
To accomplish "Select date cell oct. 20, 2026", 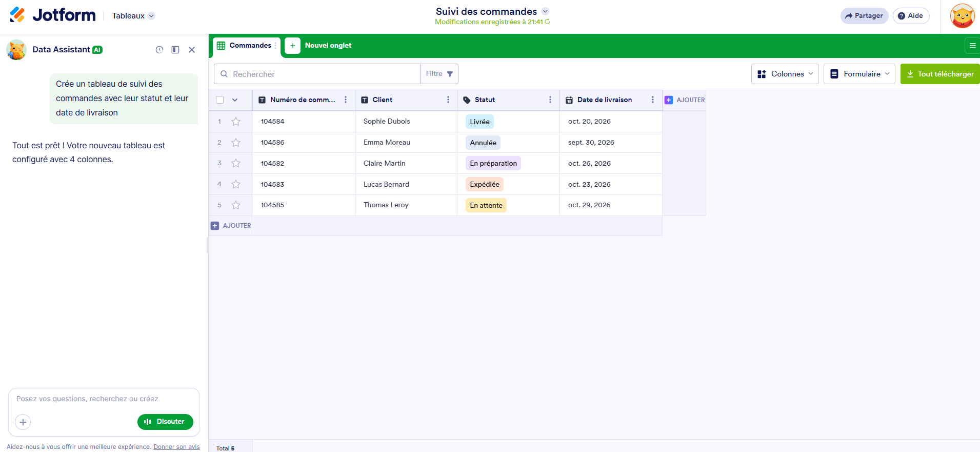I will [x=611, y=122].
